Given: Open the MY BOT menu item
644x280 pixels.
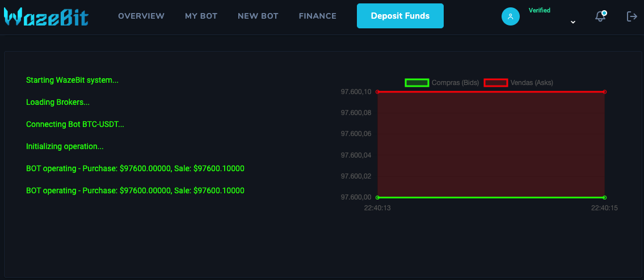Looking at the screenshot, I should coord(201,16).
